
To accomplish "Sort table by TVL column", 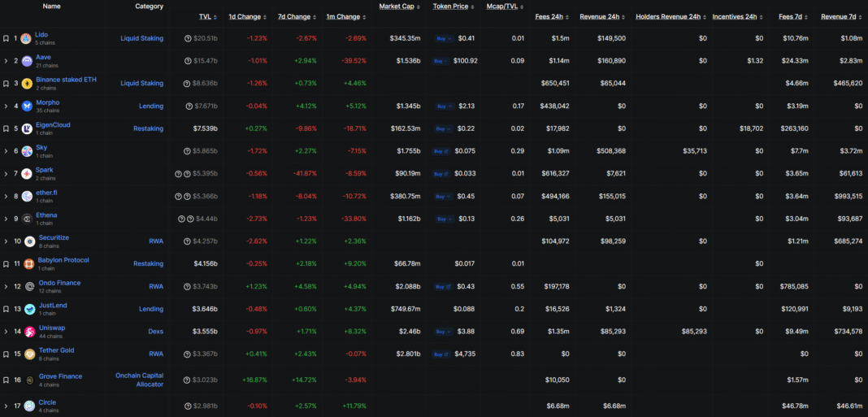I will [x=208, y=16].
